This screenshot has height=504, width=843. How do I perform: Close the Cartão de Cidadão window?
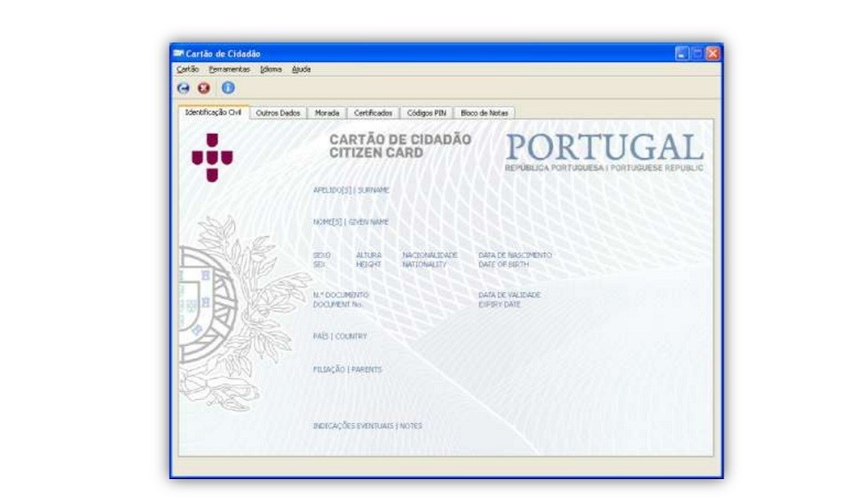(713, 53)
